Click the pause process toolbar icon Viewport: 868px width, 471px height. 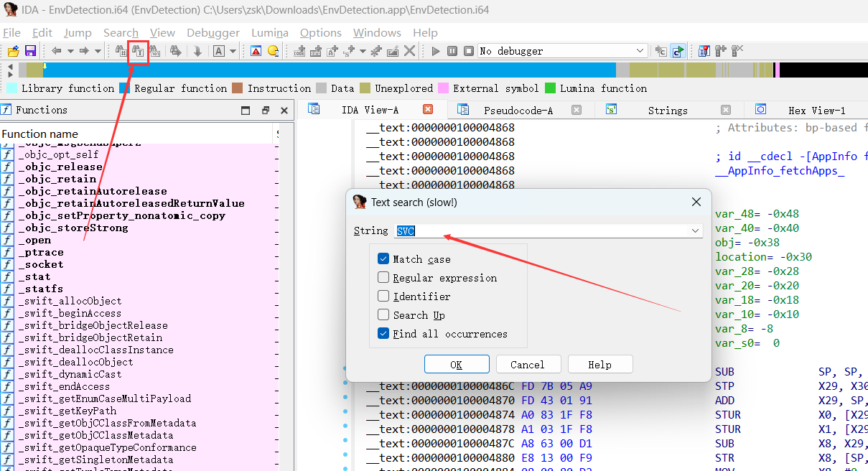point(452,51)
